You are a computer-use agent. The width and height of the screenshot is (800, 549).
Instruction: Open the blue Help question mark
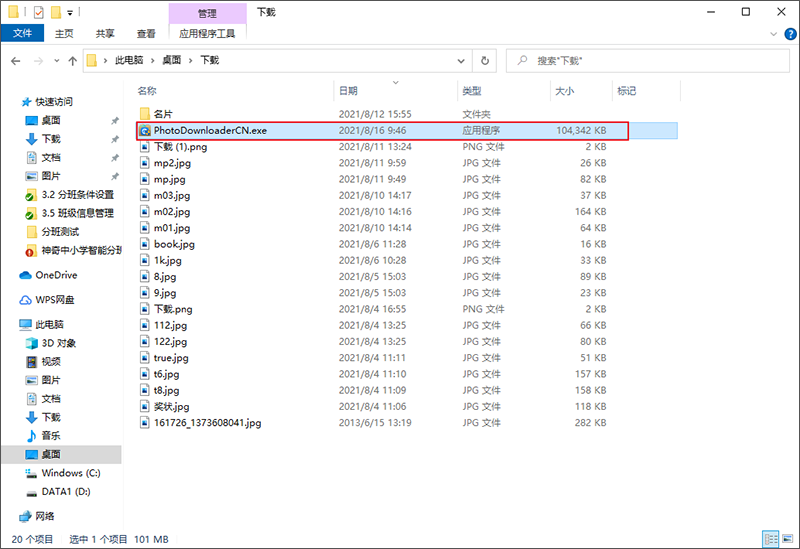pos(788,33)
